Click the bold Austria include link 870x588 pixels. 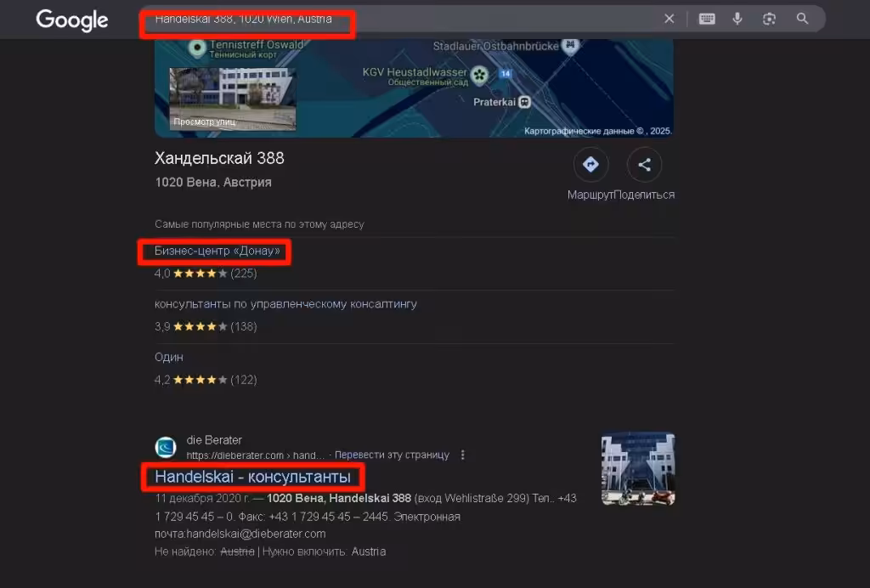[369, 552]
